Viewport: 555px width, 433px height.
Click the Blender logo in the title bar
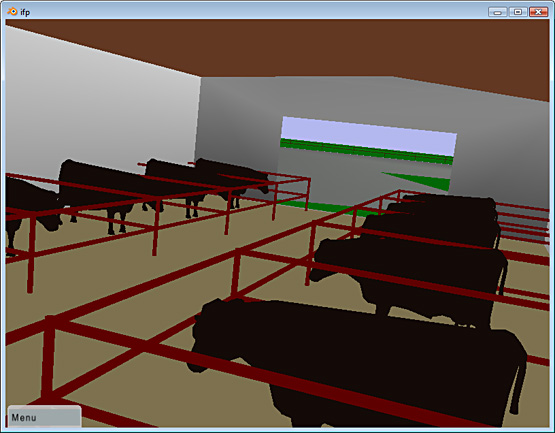coord(12,11)
